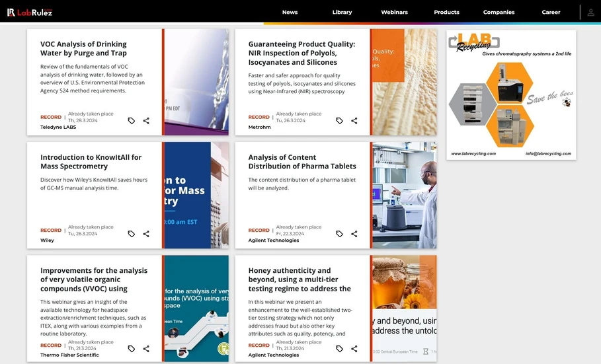
Task: Tag the VOC Analysis of Drinking Water webinar
Action: pyautogui.click(x=132, y=121)
